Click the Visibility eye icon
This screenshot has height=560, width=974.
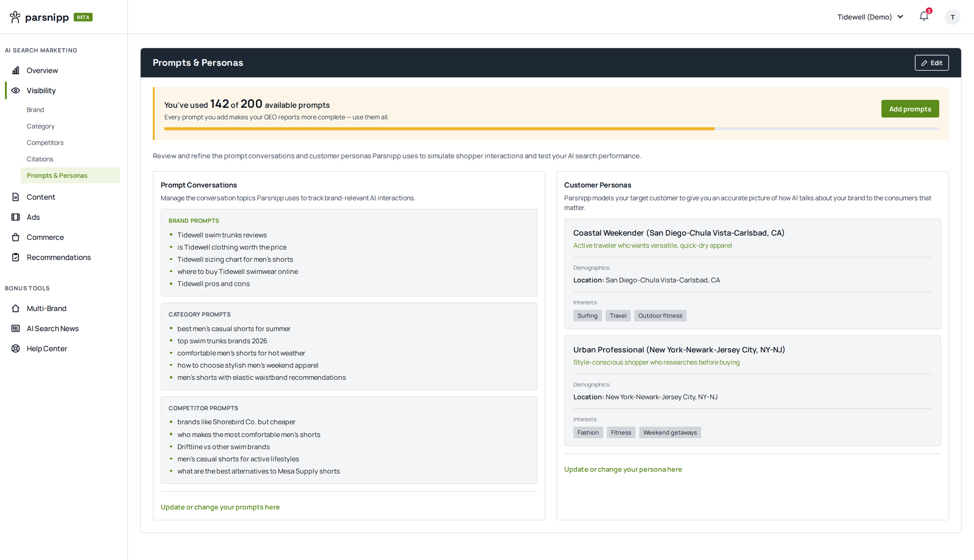[x=15, y=90]
